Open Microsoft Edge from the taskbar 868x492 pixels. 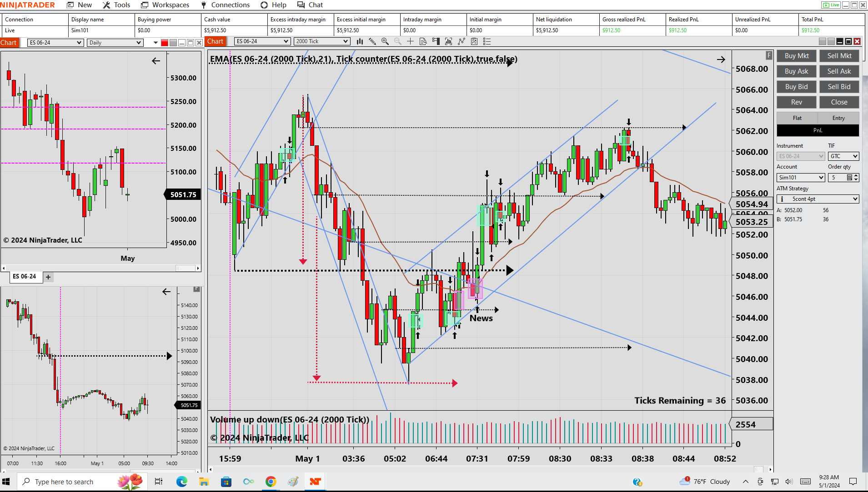[181, 482]
